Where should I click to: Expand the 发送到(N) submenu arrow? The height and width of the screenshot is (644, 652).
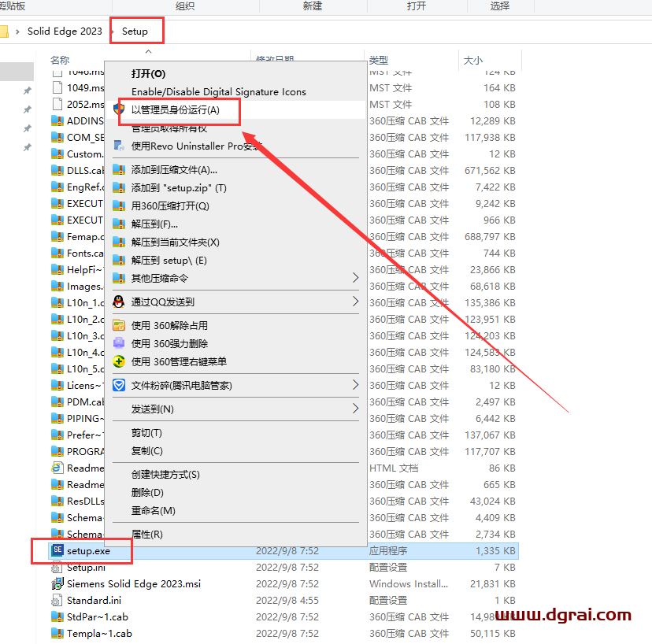tap(355, 409)
